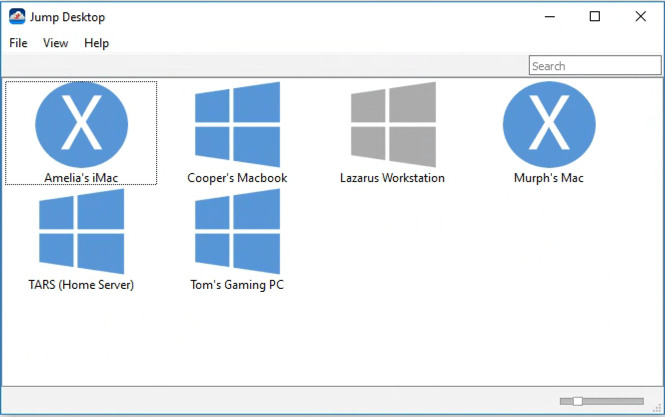This screenshot has width=665, height=417.
Task: Click the "TARS (Home Server)" text label
Action: (81, 285)
